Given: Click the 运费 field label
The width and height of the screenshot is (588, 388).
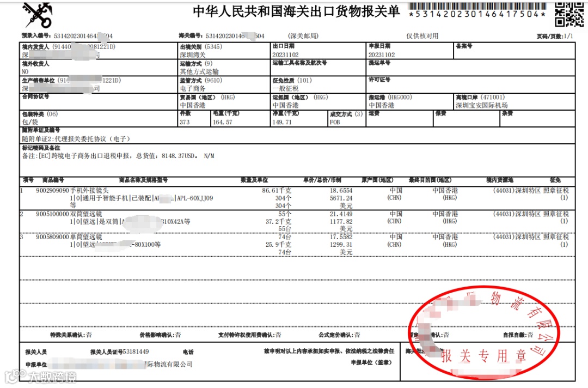Looking at the screenshot, I should 374,113.
